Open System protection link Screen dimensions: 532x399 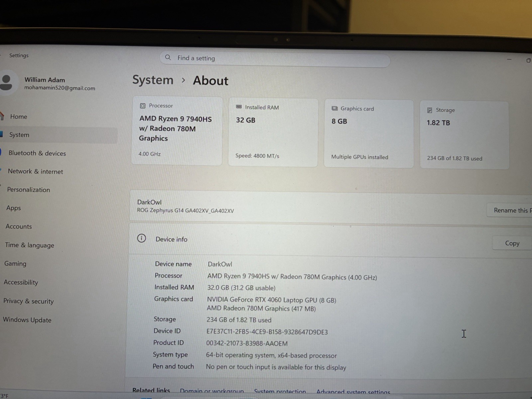pos(280,392)
